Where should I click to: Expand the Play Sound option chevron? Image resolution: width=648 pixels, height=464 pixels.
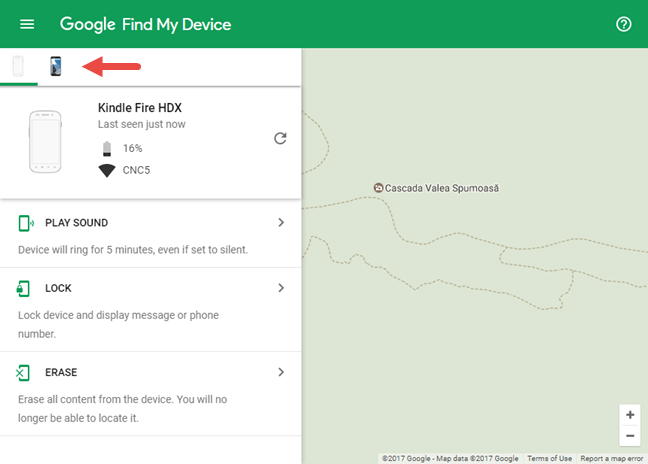[x=281, y=223]
